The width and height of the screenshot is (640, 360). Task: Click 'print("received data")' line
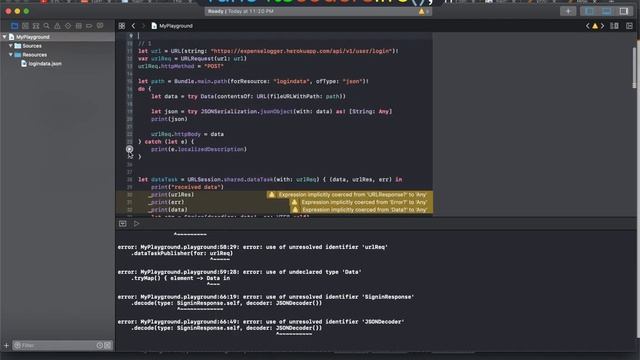(187, 187)
